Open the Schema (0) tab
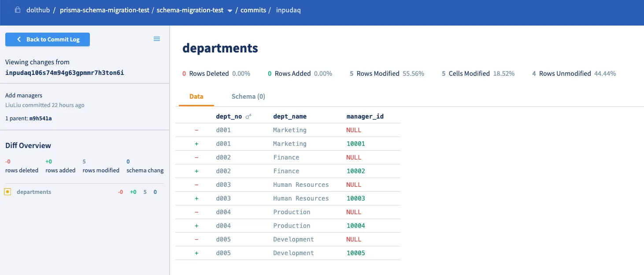 pos(248,97)
